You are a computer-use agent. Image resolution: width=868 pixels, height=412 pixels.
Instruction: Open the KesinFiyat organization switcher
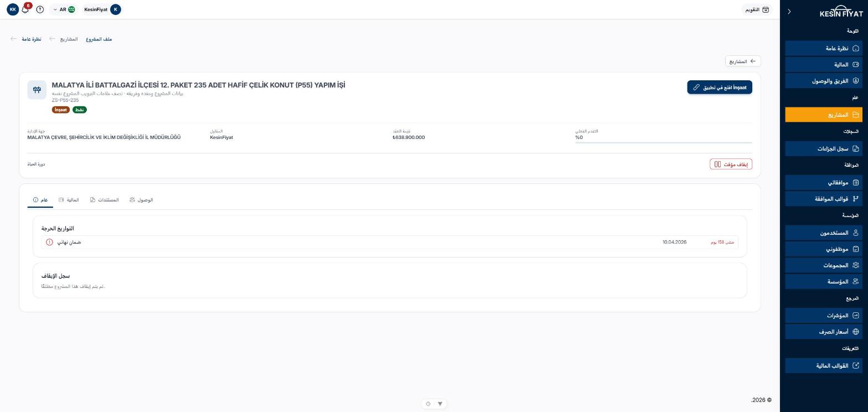coord(102,9)
